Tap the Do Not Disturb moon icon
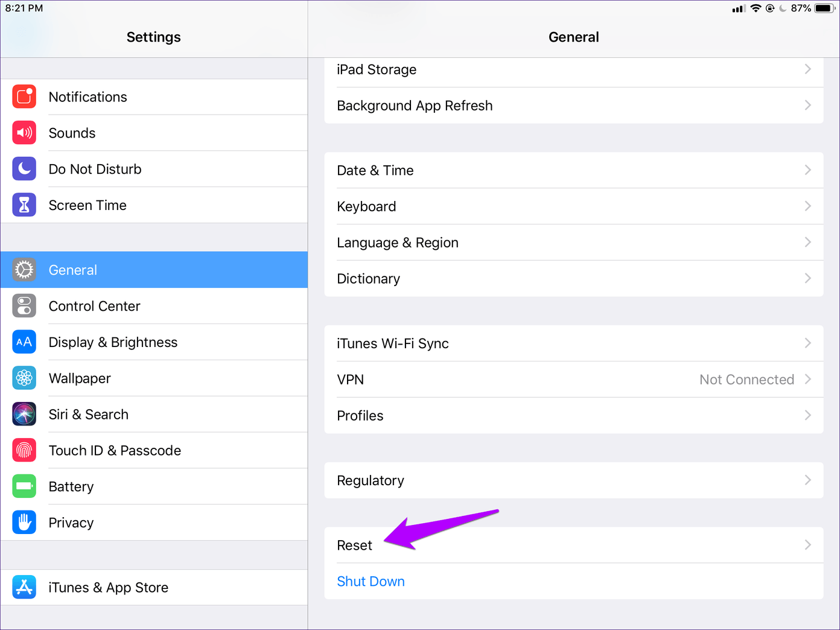The image size is (840, 630). click(x=24, y=169)
